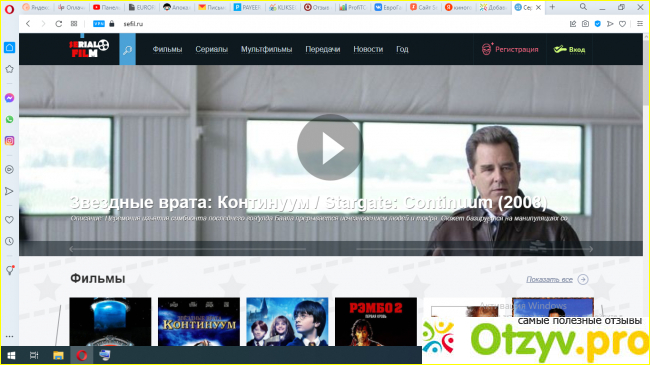650x365 pixels.
Task: Open the Opera easy setup menu
Action: pyautogui.click(x=640, y=24)
